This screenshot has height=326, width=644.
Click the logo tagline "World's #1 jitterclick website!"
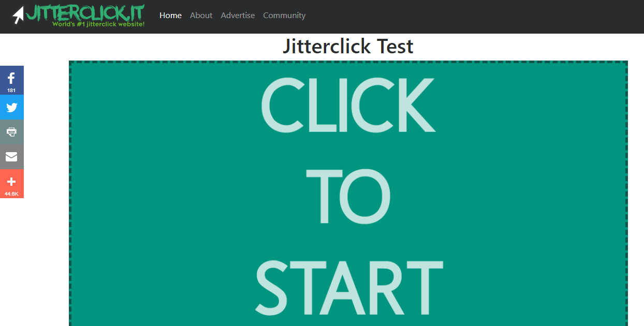(98, 24)
